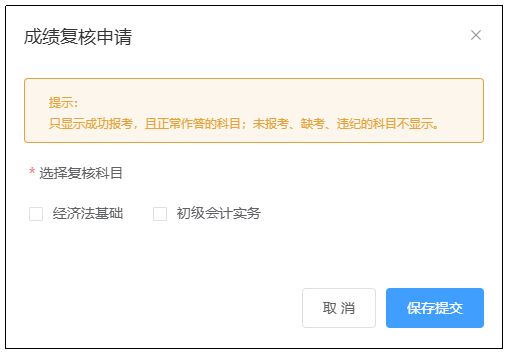The image size is (513, 360).
Task: Click the red required asterisk marker
Action: tap(32, 172)
